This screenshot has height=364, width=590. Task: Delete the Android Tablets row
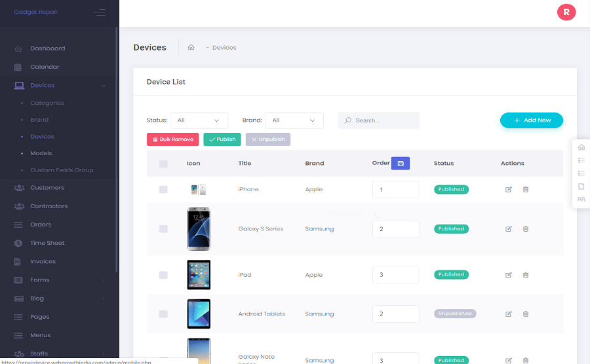(x=526, y=314)
